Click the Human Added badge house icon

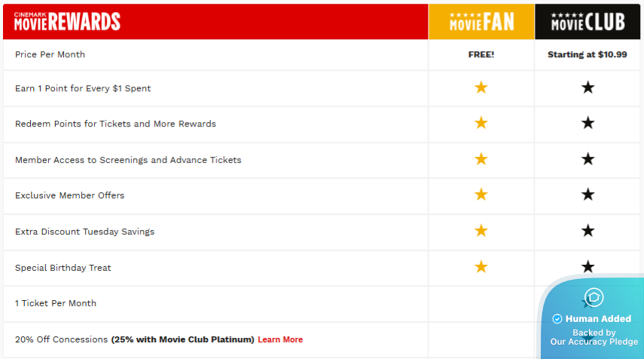594,297
